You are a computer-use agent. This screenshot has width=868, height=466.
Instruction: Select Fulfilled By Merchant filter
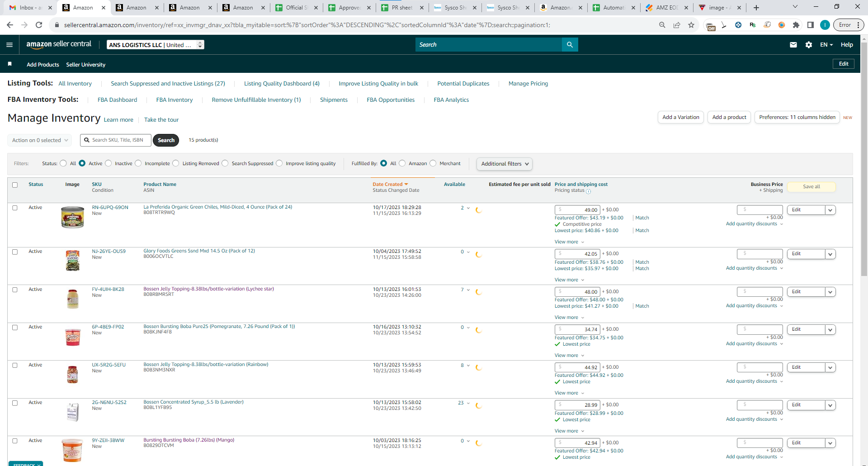[433, 163]
